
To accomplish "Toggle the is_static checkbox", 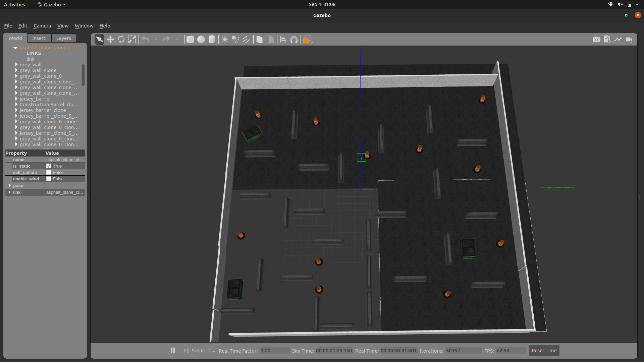I will pos(49,166).
